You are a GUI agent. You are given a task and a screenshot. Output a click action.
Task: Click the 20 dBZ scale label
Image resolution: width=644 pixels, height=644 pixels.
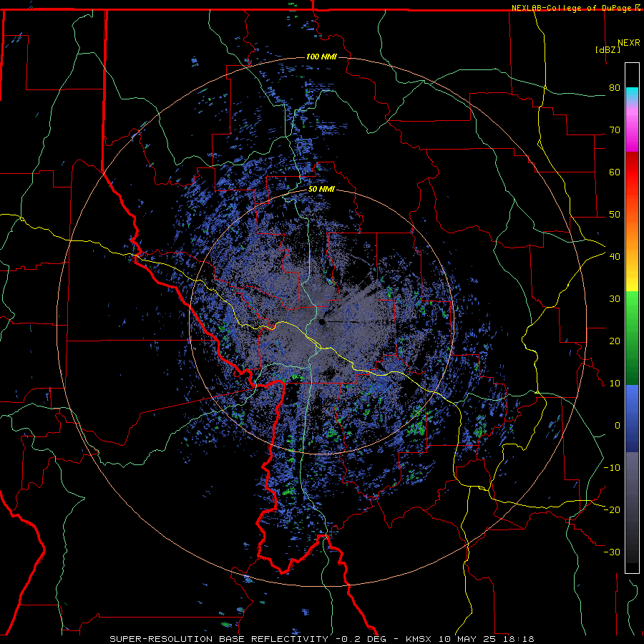(x=614, y=341)
